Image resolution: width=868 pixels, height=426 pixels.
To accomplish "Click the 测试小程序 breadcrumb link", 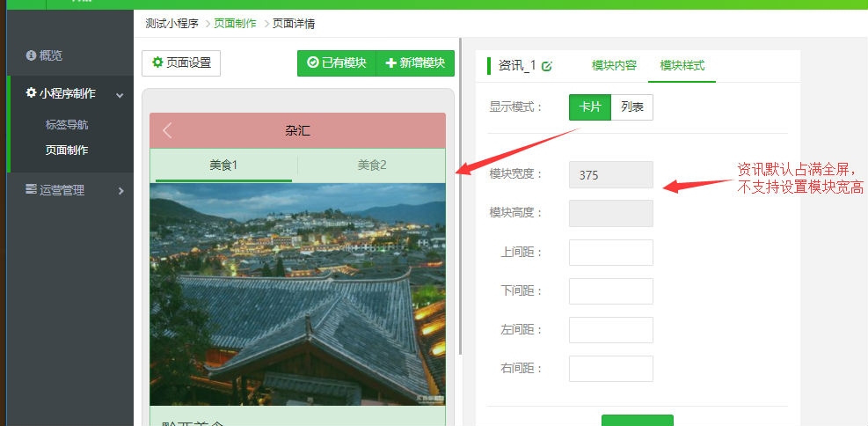I will coord(171,24).
